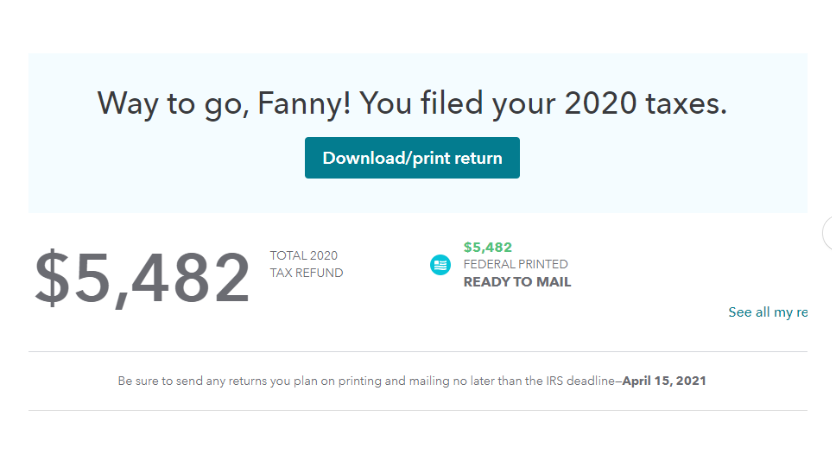Click the large $5,482 refund total

[142, 277]
